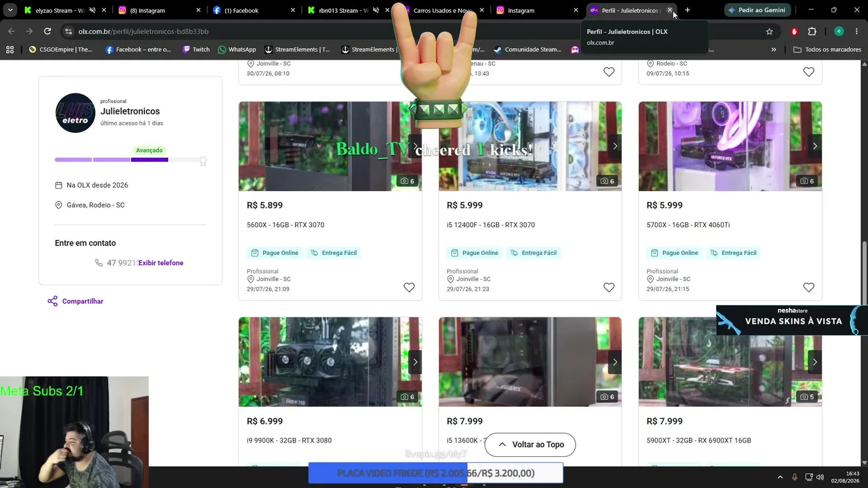Bookmark this page with the star icon

769,31
